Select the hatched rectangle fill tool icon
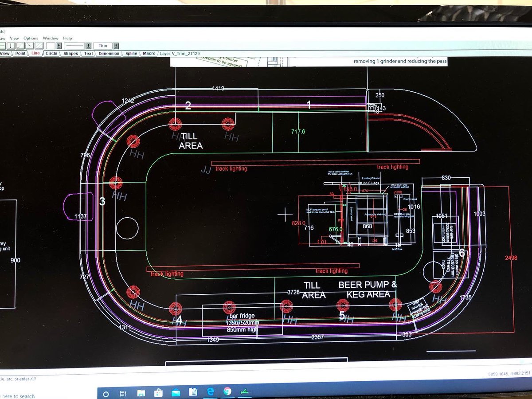 [x=39, y=45]
